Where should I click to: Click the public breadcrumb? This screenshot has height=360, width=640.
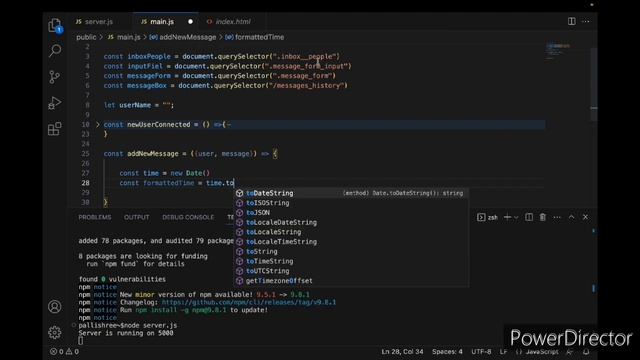[86, 37]
